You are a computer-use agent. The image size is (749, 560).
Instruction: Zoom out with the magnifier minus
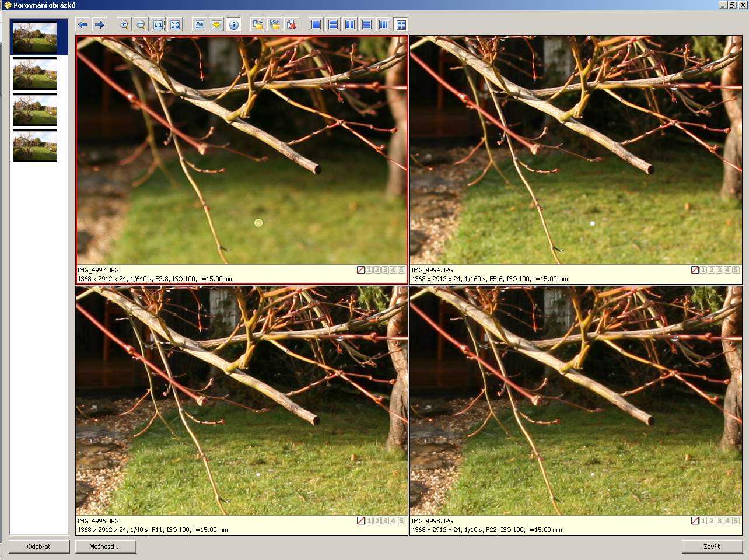click(141, 24)
